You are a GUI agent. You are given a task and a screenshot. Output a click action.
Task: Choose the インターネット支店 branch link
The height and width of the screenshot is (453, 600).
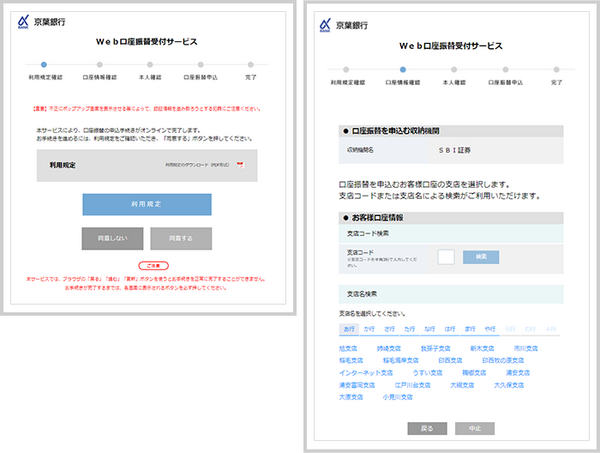[366, 373]
